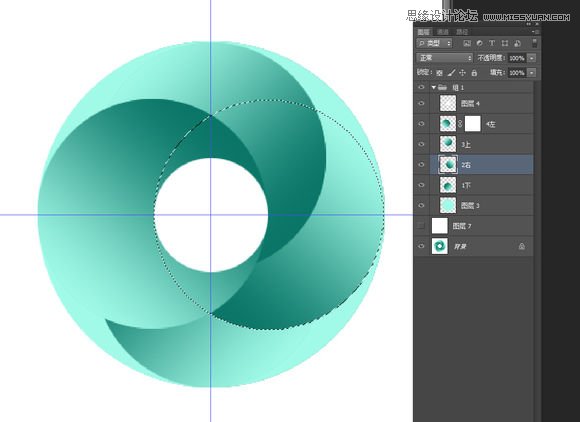Select the 3上 layer thumbnail
Image resolution: width=580 pixels, height=422 pixels.
click(448, 144)
